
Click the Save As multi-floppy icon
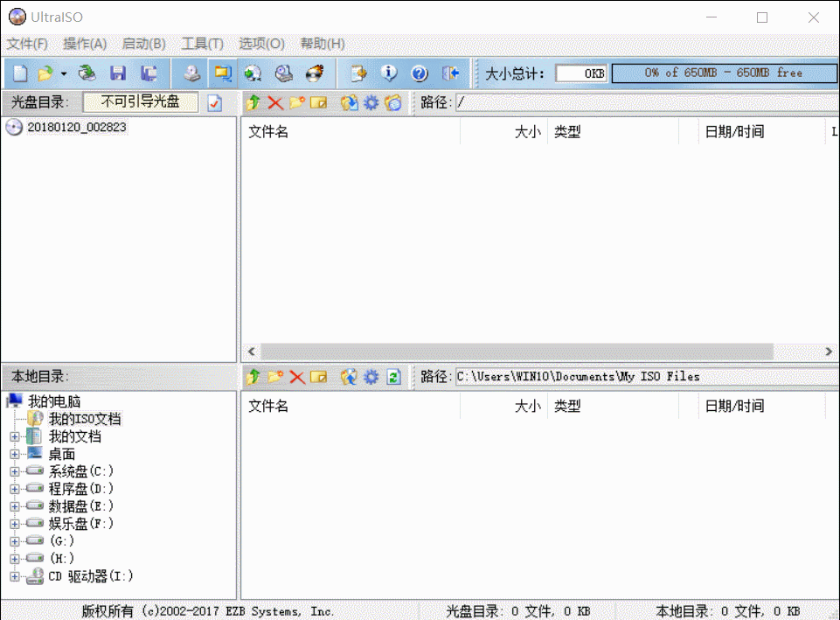pyautogui.click(x=149, y=73)
